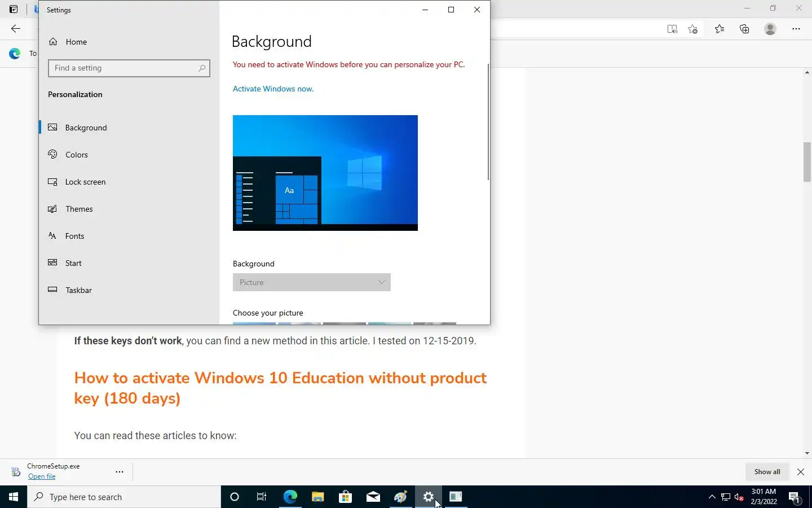Open the Edge profile avatar
This screenshot has width=812, height=508.
[x=770, y=29]
